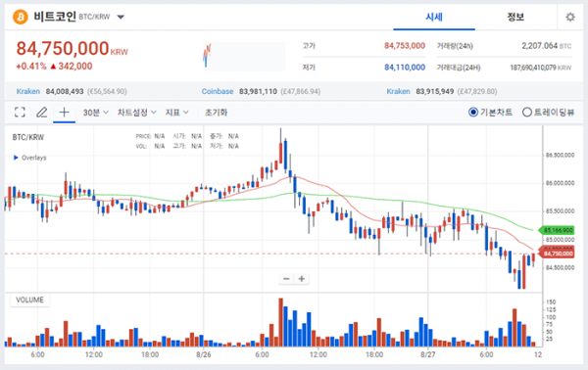Click the Coinbase exchange link

218,91
